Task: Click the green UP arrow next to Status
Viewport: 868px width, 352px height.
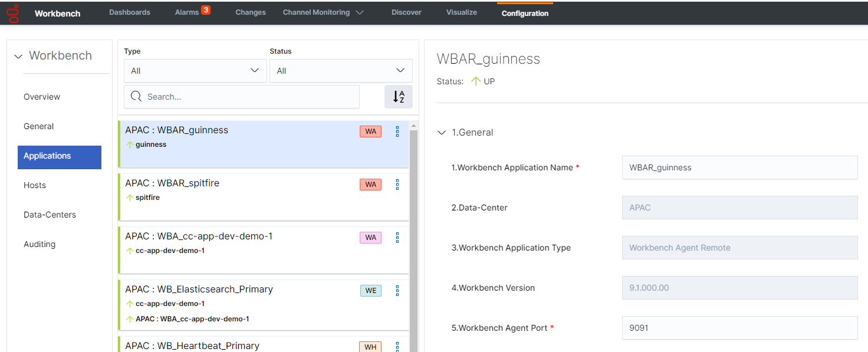Action: point(475,81)
